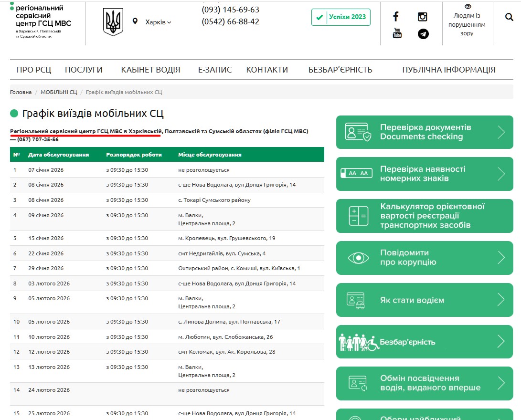Click the arrow on Перевірка наявності номерних знаків
Screen dimensions: 521x420
tap(501, 174)
